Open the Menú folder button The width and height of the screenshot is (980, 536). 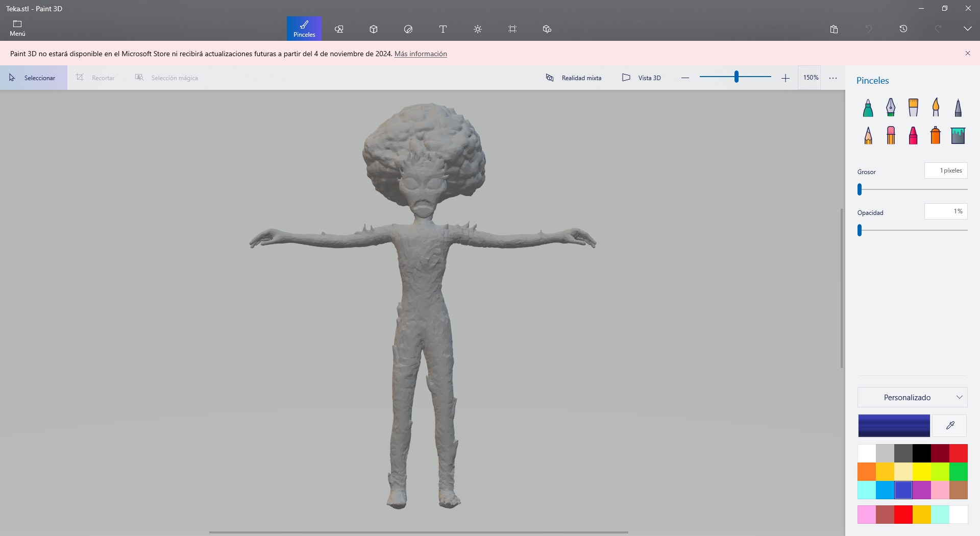[17, 29]
